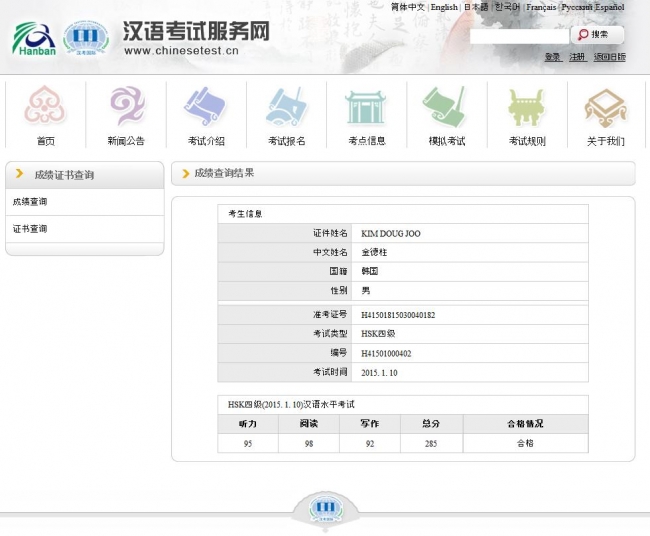The image size is (650, 536).
Task: Click the 新闻公告 menu label
Action: point(126,141)
